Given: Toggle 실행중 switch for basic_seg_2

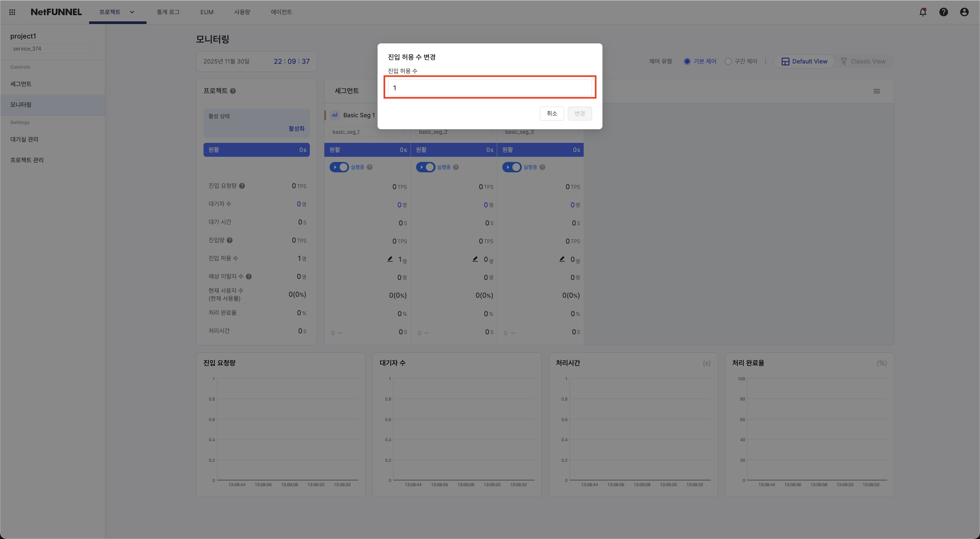Looking at the screenshot, I should coord(426,167).
